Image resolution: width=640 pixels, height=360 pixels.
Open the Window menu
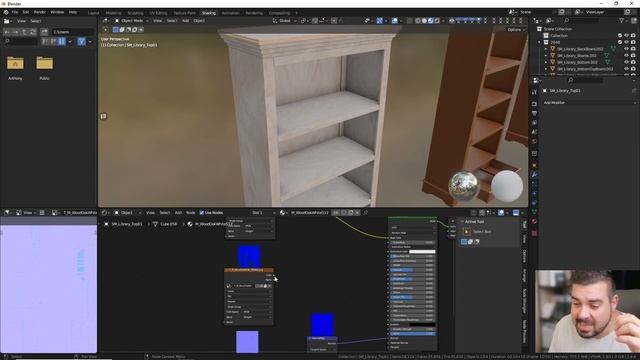click(57, 12)
